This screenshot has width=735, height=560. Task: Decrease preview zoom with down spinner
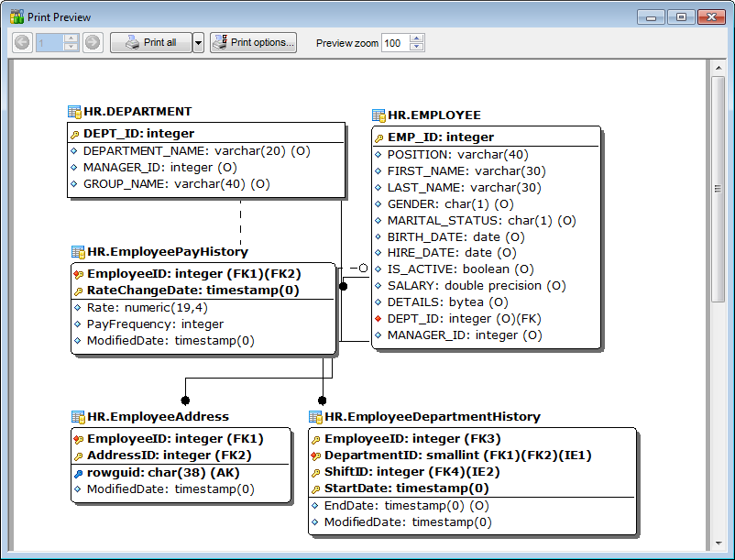point(417,48)
